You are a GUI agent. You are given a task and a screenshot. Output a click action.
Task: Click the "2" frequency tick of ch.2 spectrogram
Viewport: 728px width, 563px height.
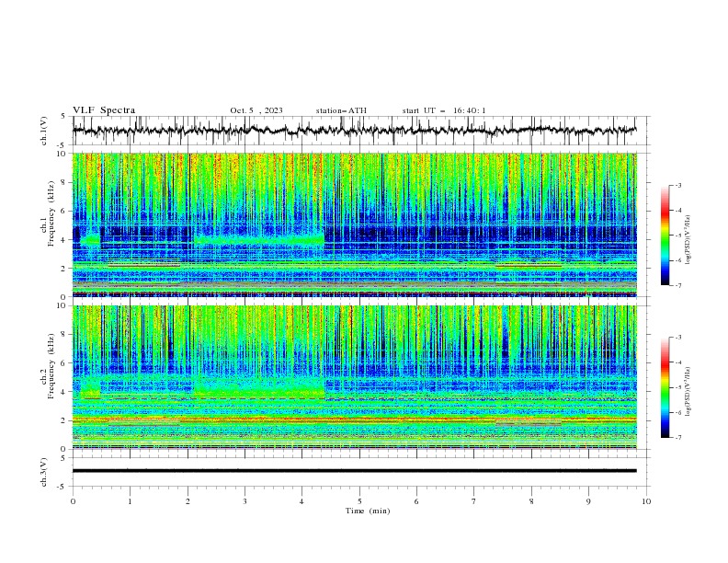[65, 420]
